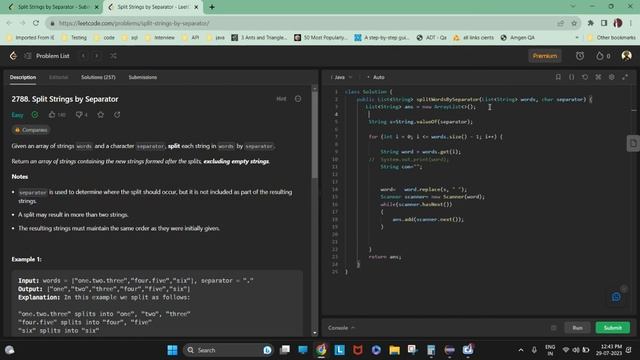This screenshot has width=640, height=360.
Task: Switch to the Description tab
Action: (23, 77)
